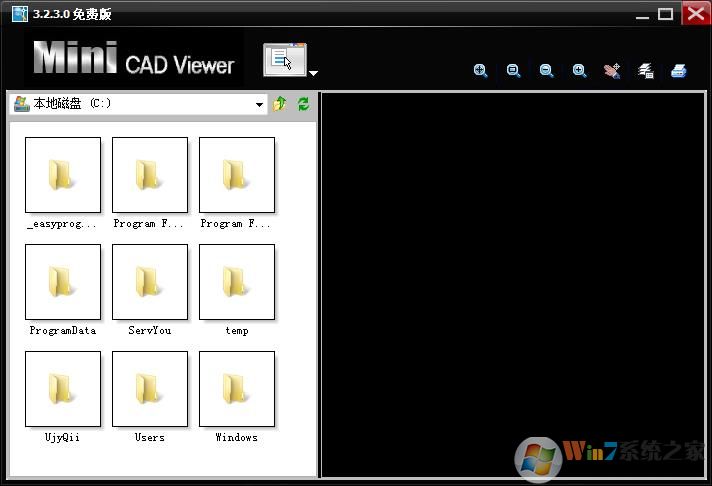
Task: Close the Mini CAD Viewer window
Action: pos(695,13)
